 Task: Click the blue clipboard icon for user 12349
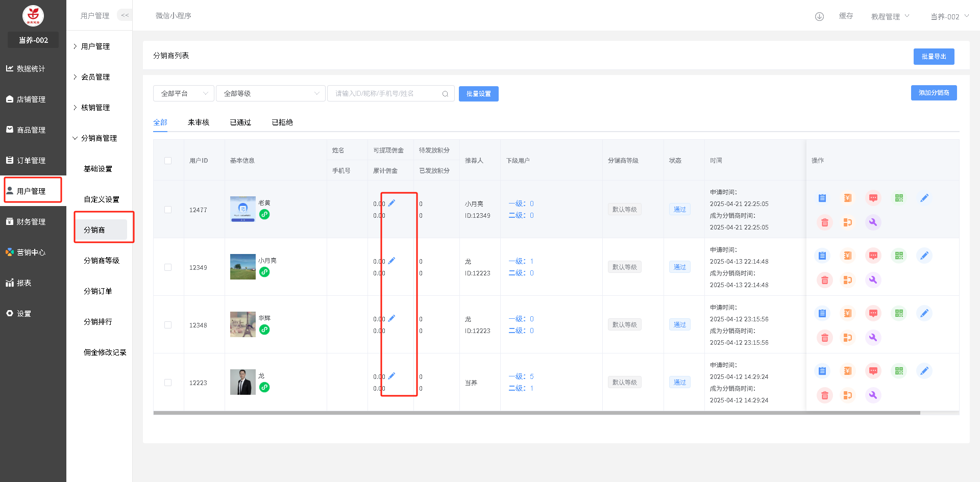[x=822, y=256]
